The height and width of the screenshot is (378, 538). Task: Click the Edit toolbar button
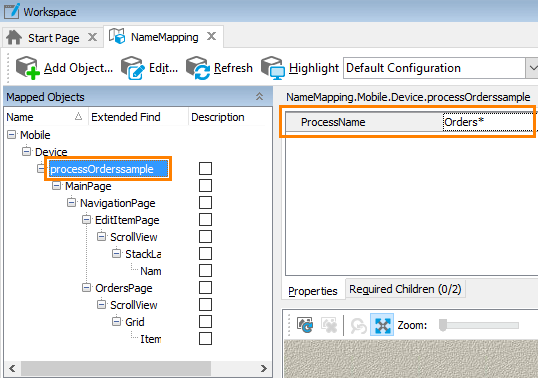click(150, 68)
